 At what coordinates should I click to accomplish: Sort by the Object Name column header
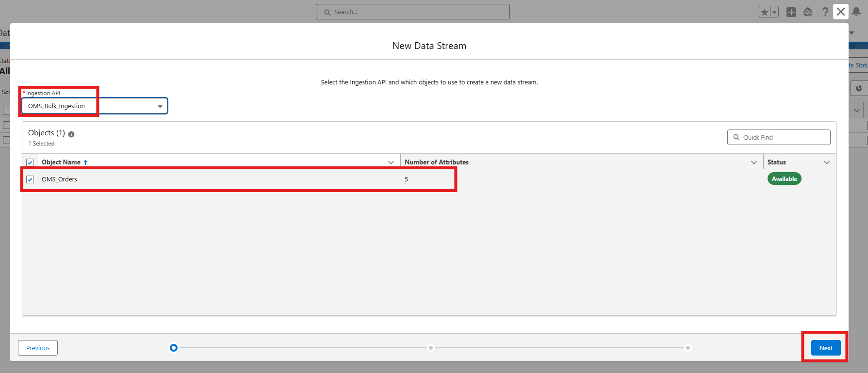point(61,162)
